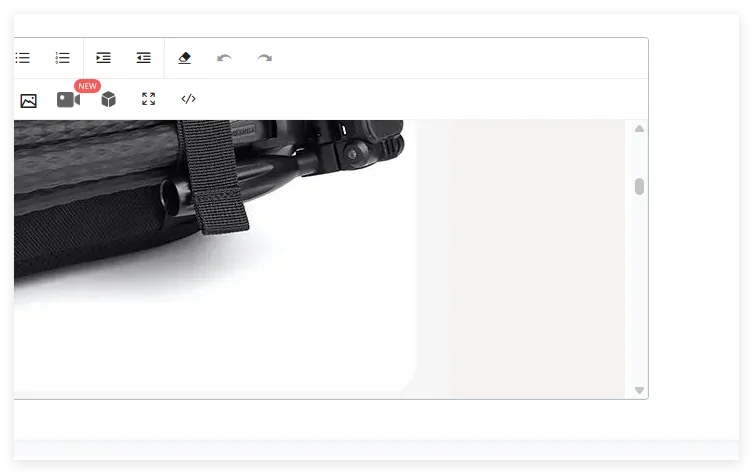Click the scrollbar up arrow
This screenshot has height=474, width=753.
639,129
